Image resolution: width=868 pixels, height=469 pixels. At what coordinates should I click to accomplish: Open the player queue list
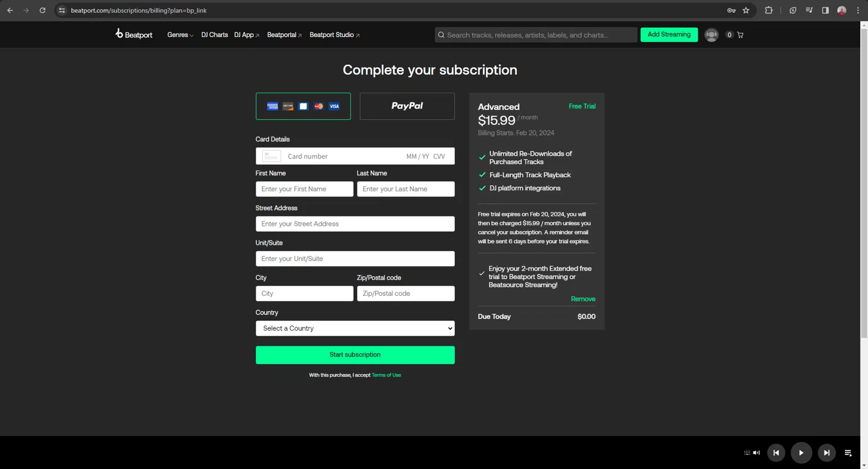click(x=848, y=453)
